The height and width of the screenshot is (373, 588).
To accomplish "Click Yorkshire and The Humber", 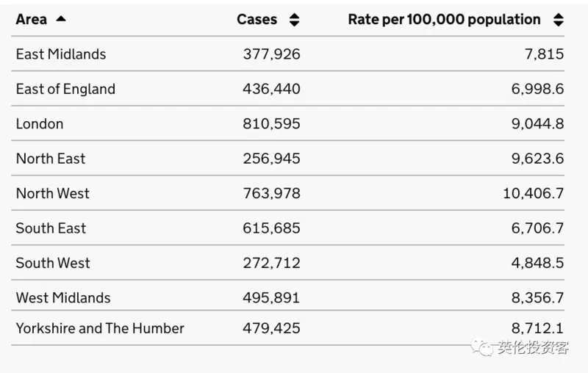I will coord(100,328).
